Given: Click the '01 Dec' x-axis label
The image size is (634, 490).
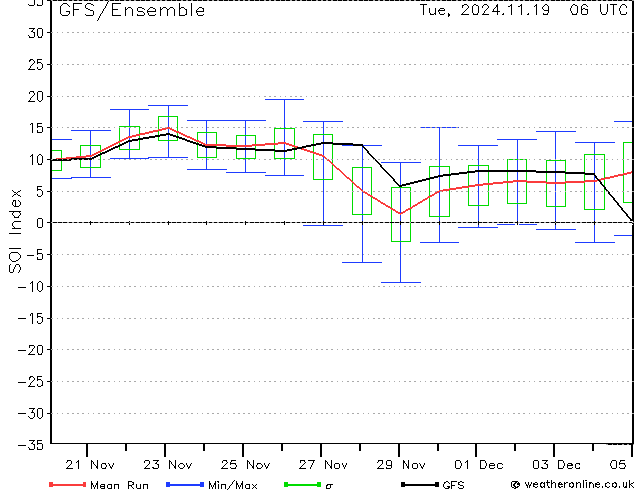Looking at the screenshot, I should click(x=479, y=465).
